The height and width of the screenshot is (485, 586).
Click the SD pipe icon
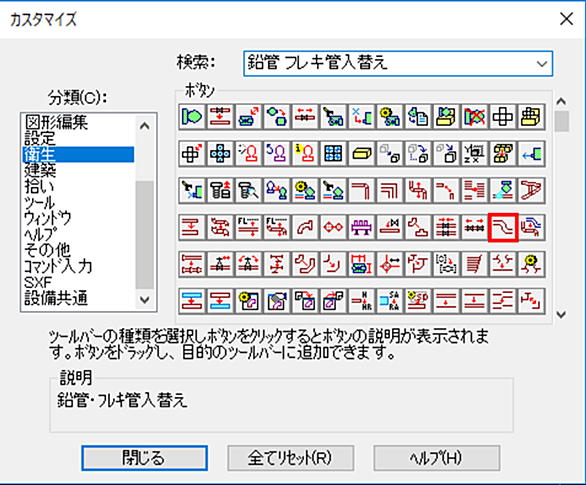pyautogui.click(x=418, y=301)
